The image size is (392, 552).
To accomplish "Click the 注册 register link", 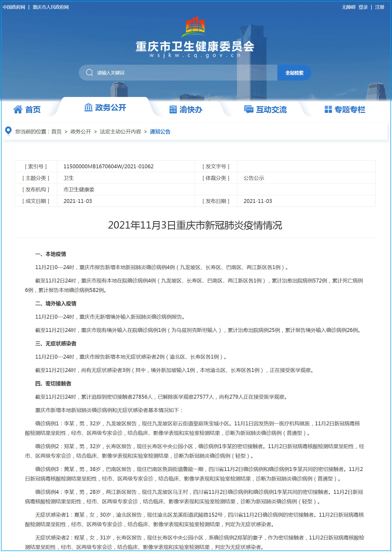I will tap(379, 7).
